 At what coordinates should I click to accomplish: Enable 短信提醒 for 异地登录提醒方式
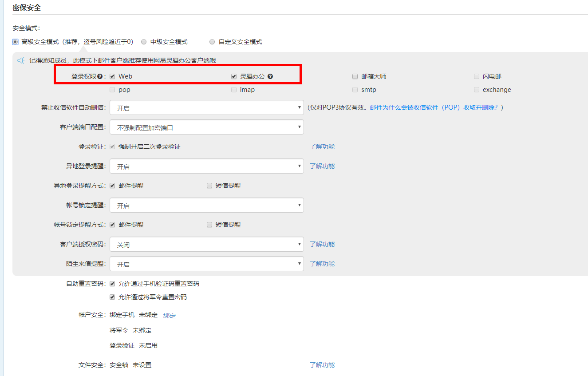point(209,186)
